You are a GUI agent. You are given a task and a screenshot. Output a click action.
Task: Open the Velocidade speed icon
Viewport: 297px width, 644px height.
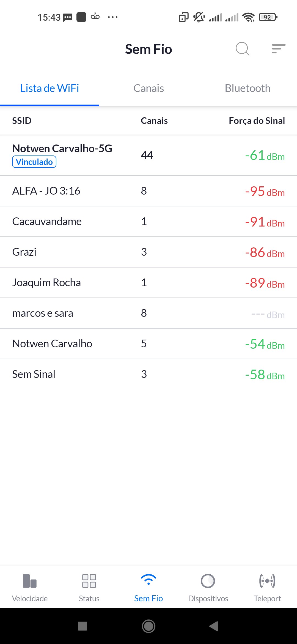coord(30,581)
